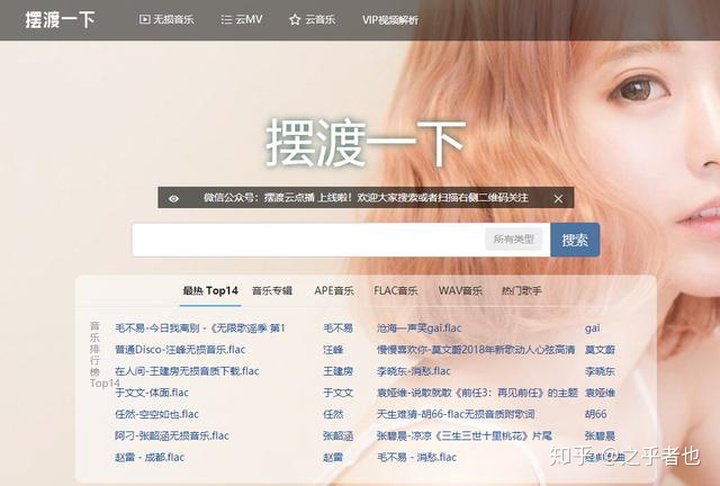Click artist name 莫文蔚
720x486 pixels.
600,350
